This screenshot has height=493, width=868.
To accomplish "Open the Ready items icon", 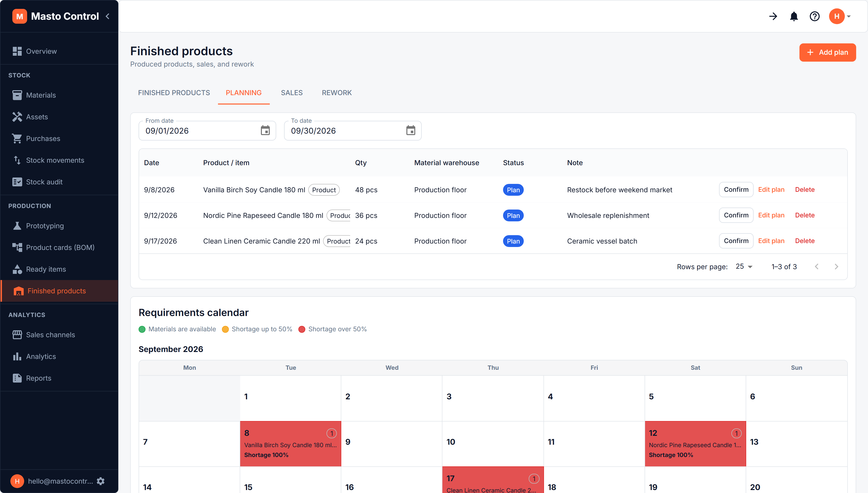I will (17, 269).
